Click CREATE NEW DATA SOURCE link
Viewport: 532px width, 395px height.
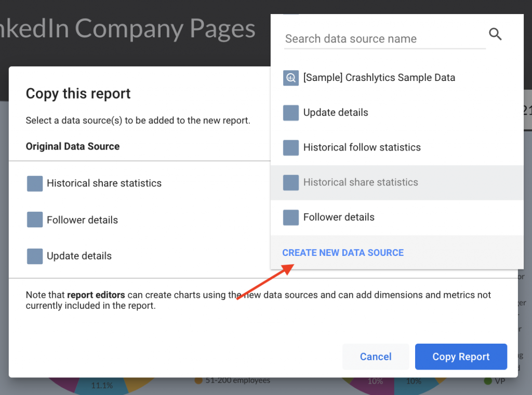[343, 253]
